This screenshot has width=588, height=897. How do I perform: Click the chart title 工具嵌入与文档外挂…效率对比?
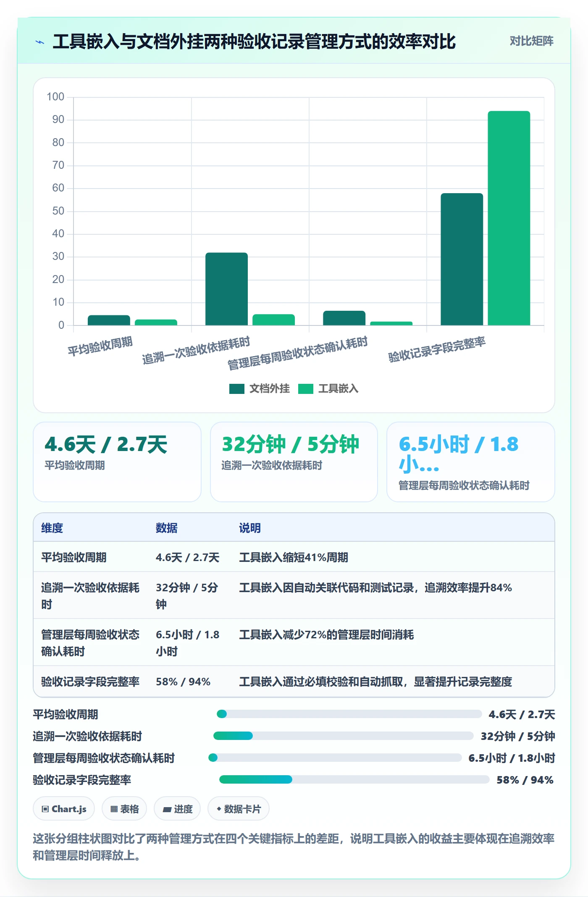(254, 42)
